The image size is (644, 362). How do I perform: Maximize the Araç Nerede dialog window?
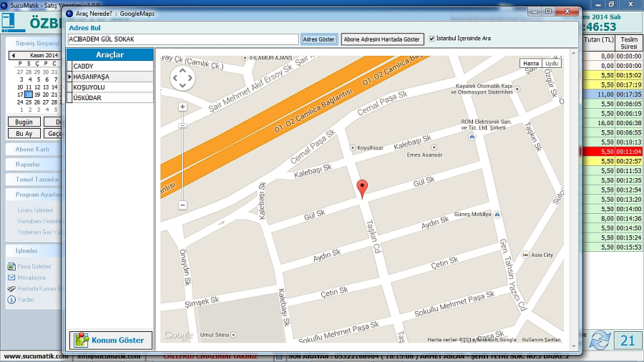click(548, 11)
